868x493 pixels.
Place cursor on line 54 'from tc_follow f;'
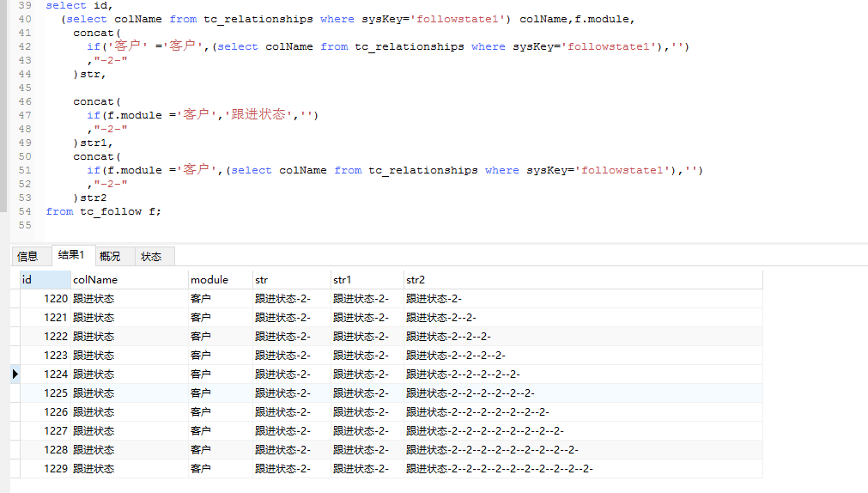coord(104,211)
